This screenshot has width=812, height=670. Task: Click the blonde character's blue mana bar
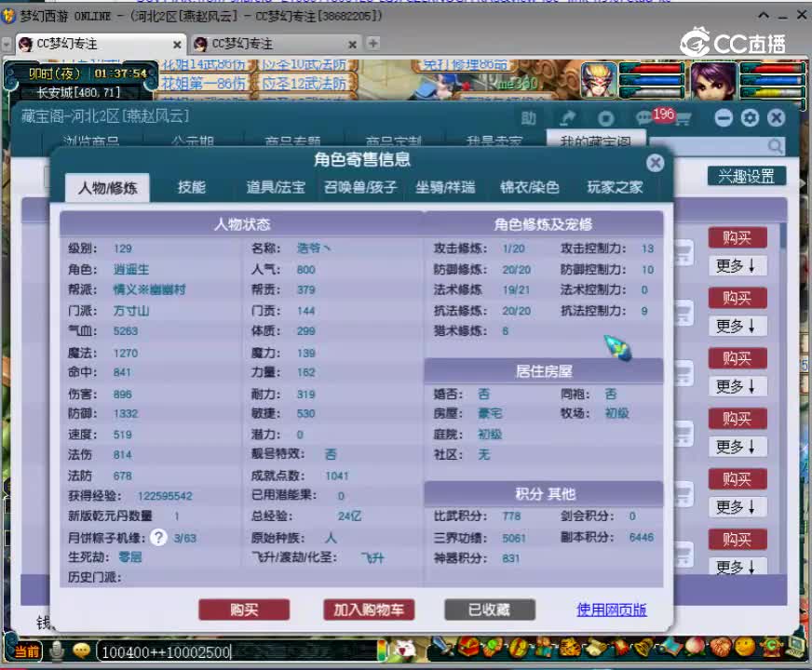pos(653,81)
